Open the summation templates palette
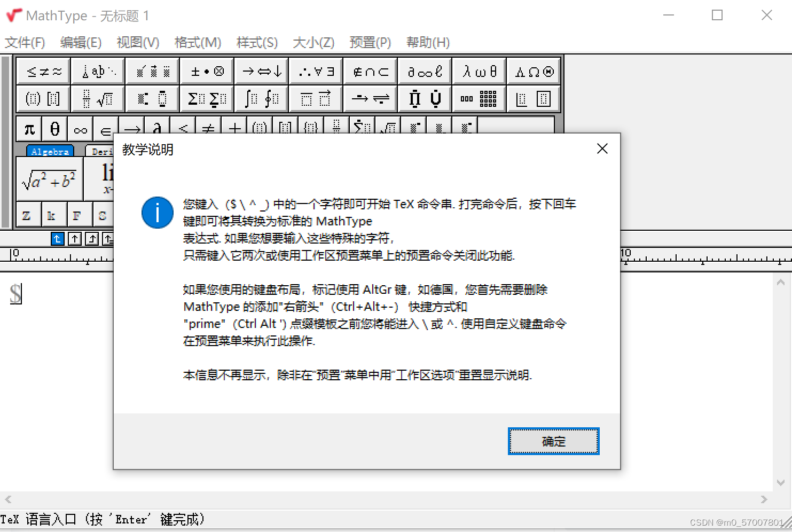 [x=208, y=98]
